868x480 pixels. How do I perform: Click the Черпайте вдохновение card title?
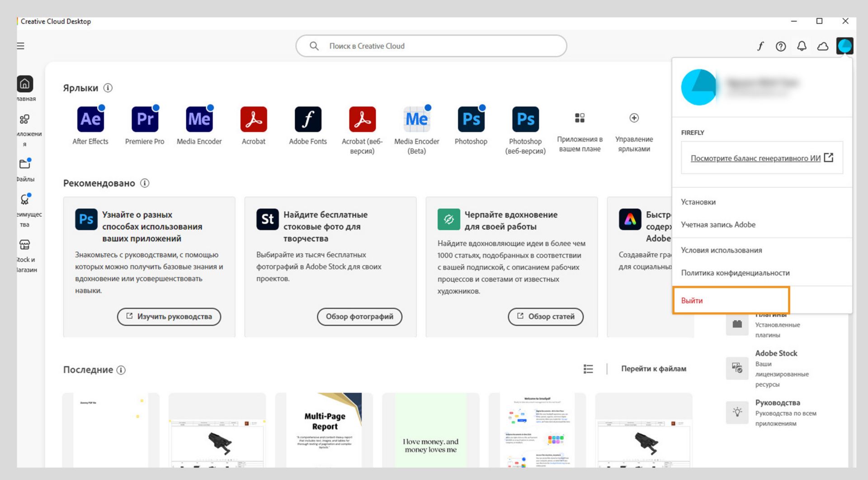pyautogui.click(x=511, y=221)
